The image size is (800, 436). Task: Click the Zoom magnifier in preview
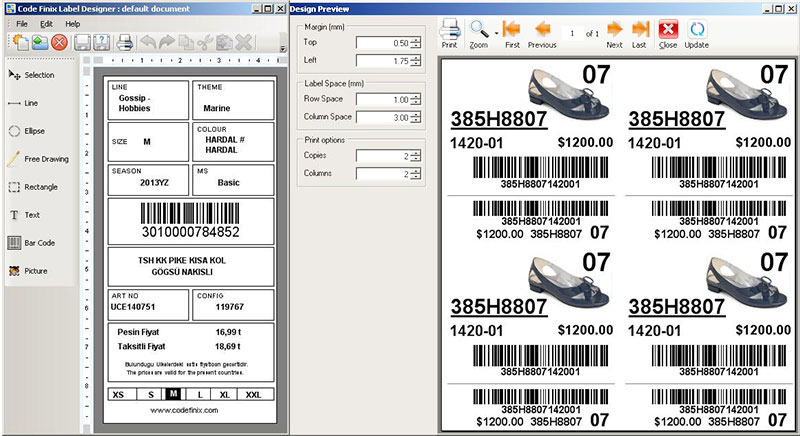point(479,34)
